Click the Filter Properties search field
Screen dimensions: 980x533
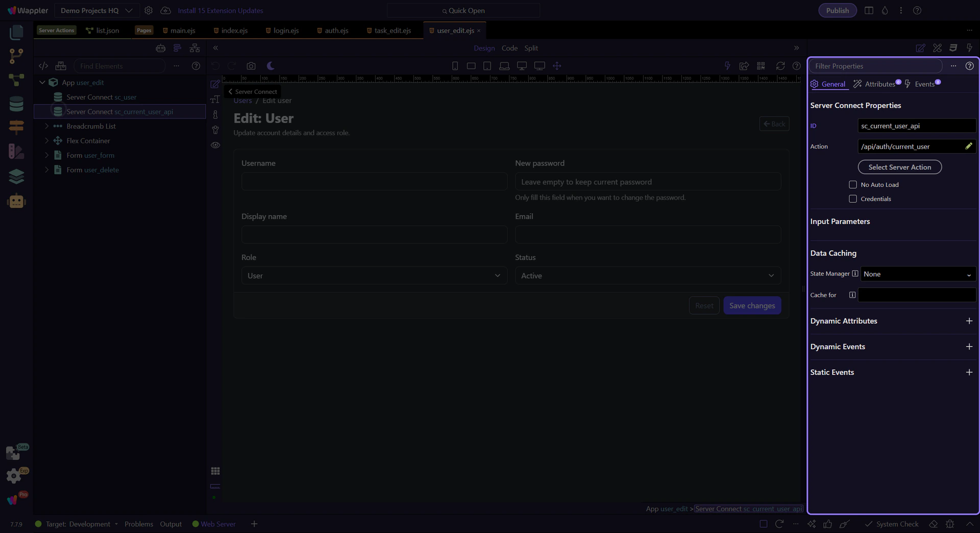[875, 66]
